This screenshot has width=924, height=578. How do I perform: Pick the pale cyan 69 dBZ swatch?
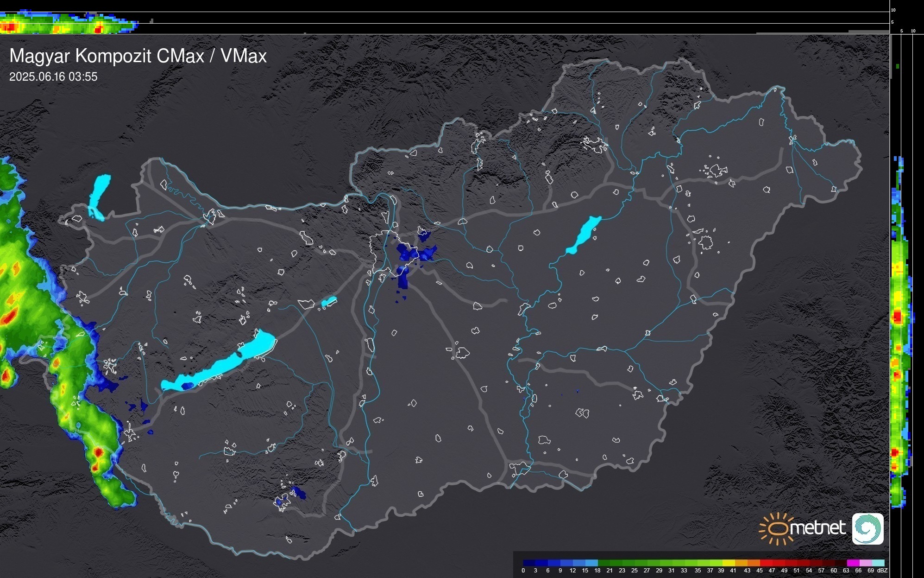[x=878, y=563]
